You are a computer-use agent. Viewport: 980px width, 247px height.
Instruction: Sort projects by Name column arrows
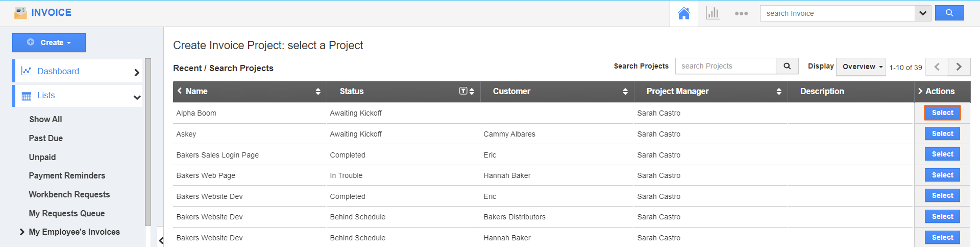coord(318,92)
